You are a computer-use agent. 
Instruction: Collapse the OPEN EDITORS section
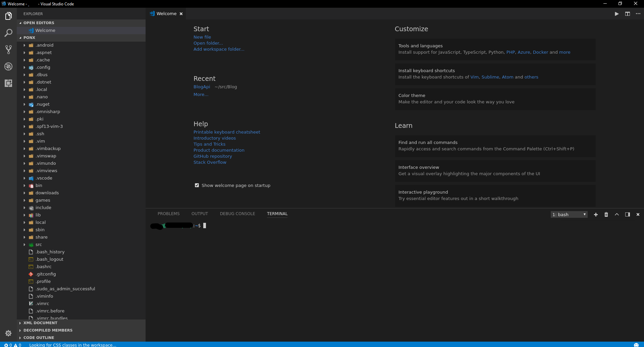[39, 22]
